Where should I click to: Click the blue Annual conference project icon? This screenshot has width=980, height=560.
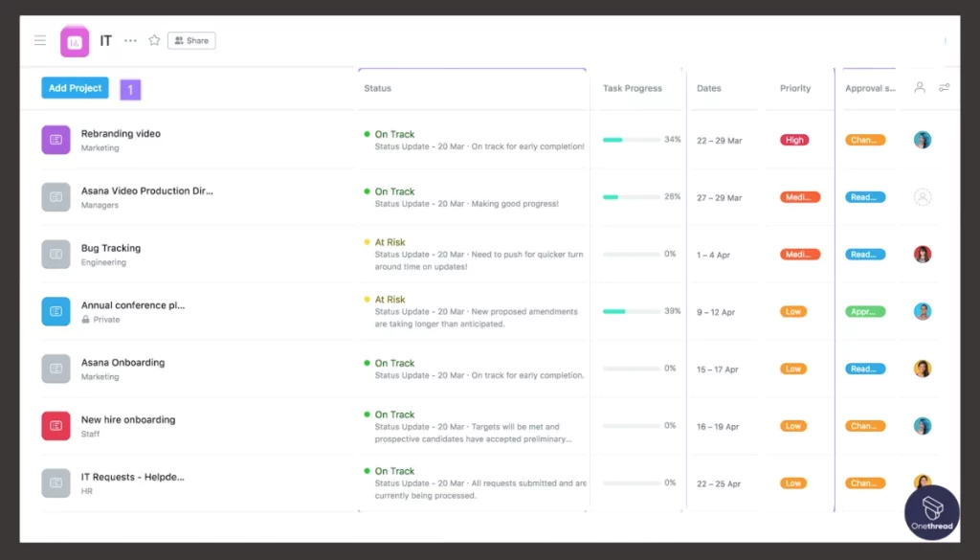[x=56, y=311]
